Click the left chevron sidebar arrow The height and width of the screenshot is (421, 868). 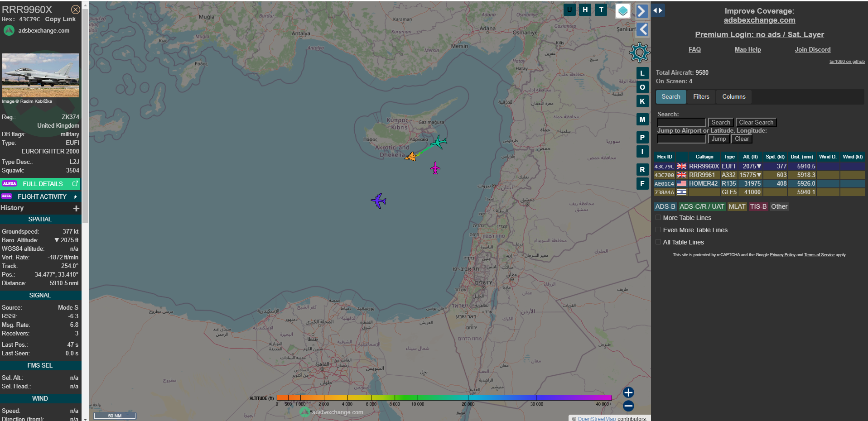[x=642, y=29]
